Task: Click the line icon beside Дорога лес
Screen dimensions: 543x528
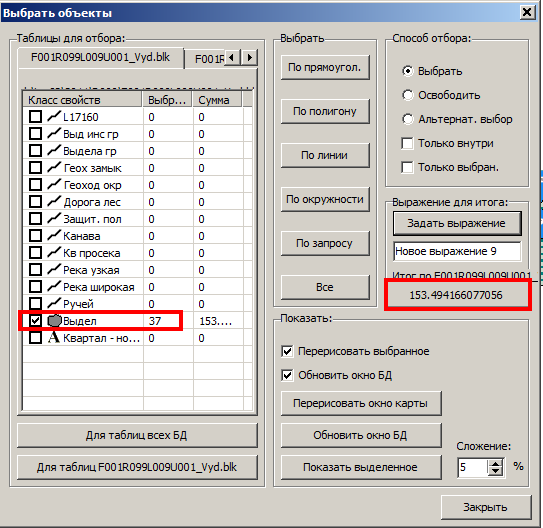Action: [54, 202]
